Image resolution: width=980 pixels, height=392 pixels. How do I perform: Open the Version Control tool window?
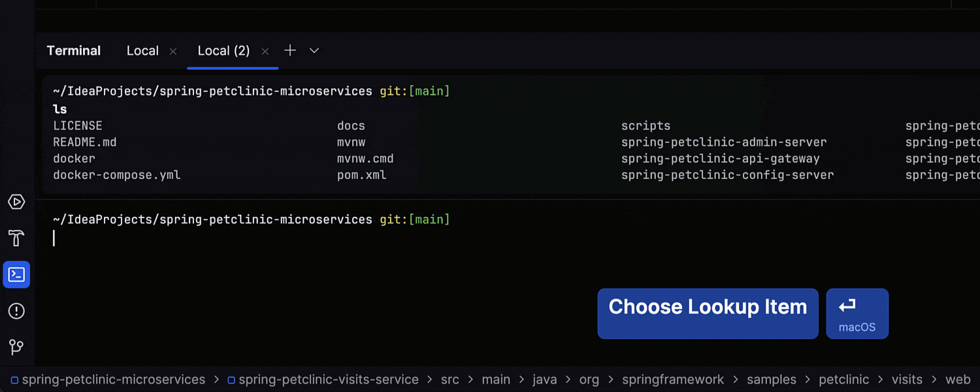click(x=16, y=347)
